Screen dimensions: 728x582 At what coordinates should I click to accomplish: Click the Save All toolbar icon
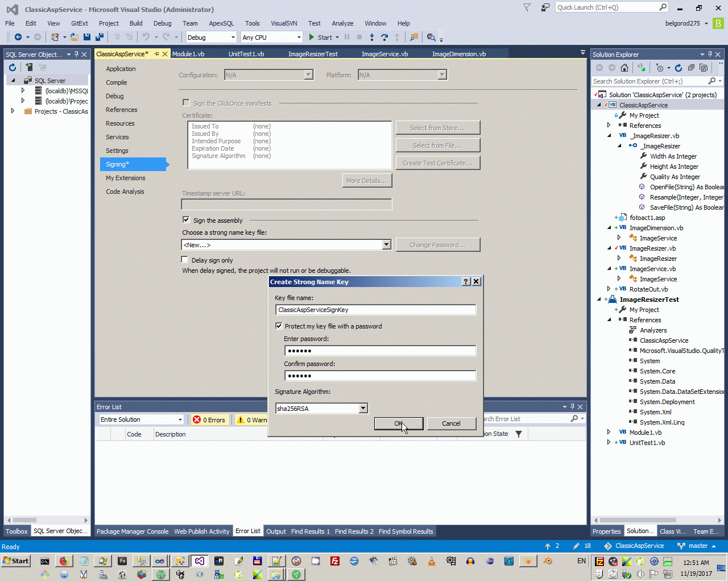100,37
